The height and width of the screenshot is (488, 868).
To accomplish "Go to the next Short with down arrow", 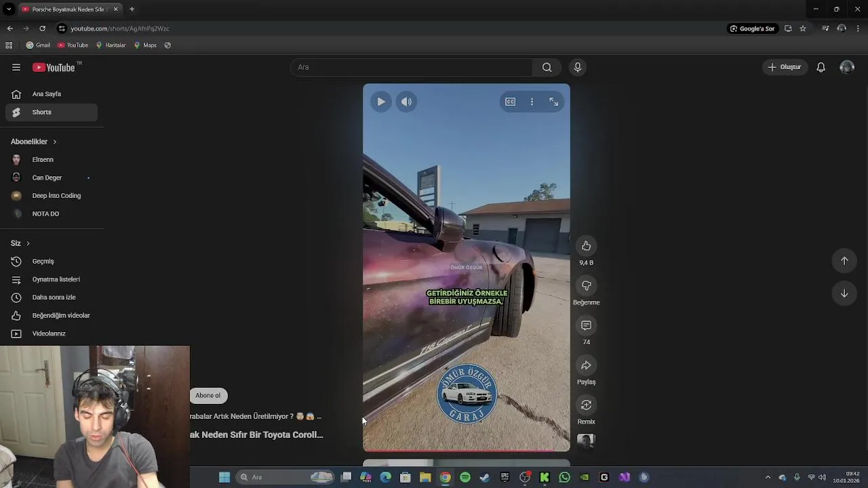I will click(844, 293).
